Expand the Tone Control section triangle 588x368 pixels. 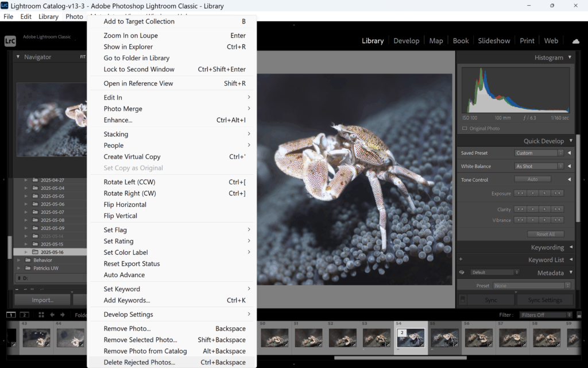pyautogui.click(x=569, y=179)
